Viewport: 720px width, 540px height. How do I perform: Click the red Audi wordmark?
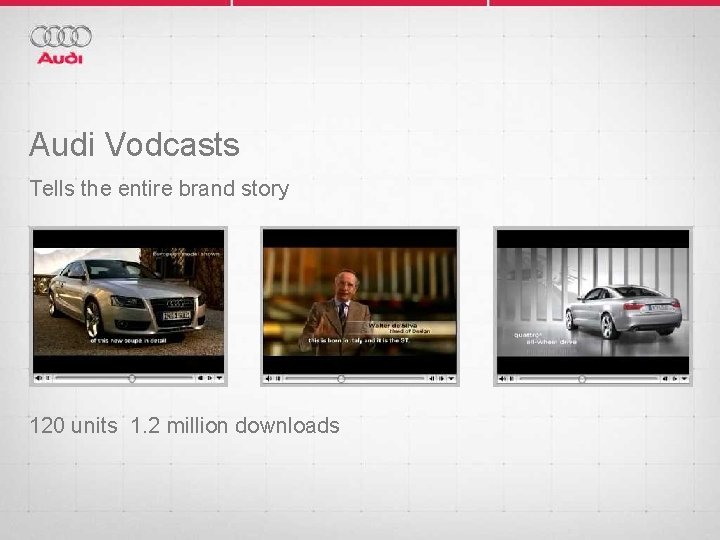pos(60,58)
